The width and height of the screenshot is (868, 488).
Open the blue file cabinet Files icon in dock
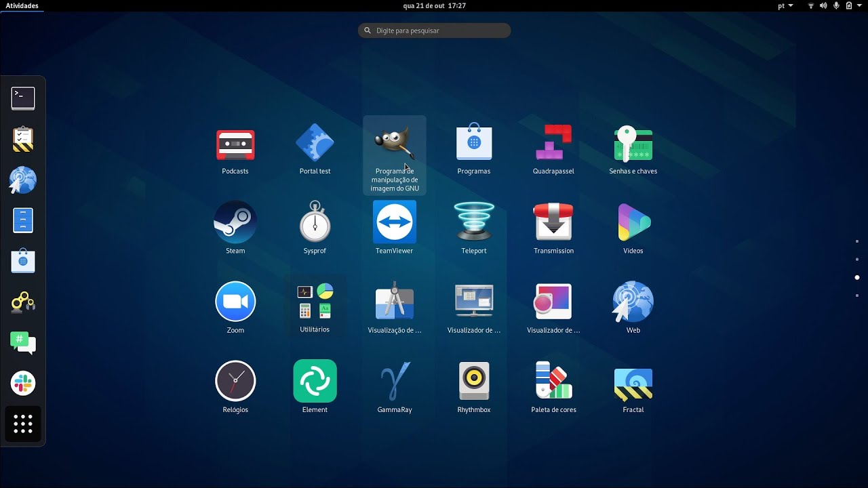[23, 220]
